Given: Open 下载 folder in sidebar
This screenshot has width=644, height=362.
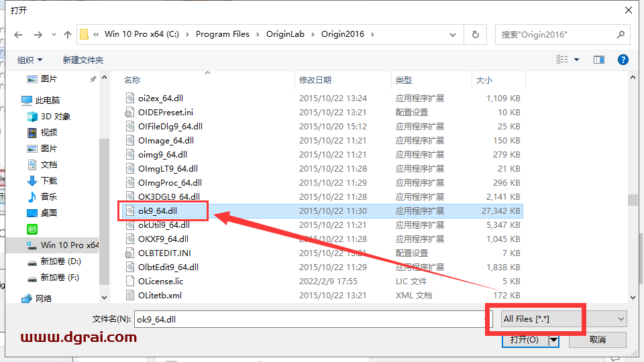Looking at the screenshot, I should [x=42, y=180].
